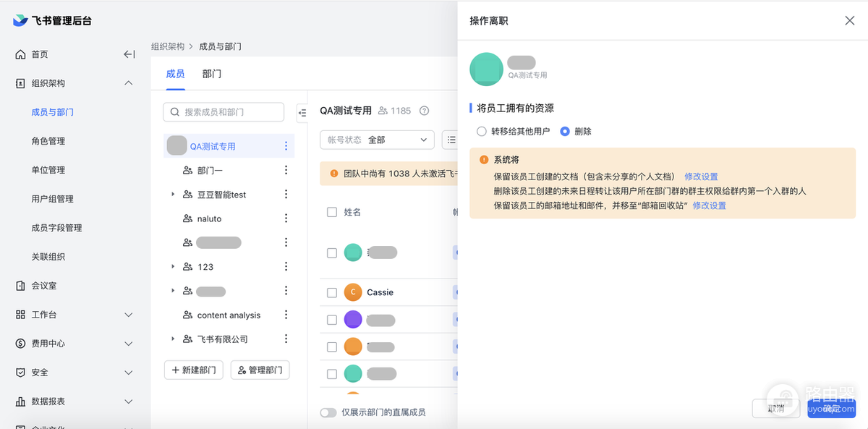868x429 pixels.
Task: Click 修改设置 link for mailbox retention
Action: coord(709,205)
